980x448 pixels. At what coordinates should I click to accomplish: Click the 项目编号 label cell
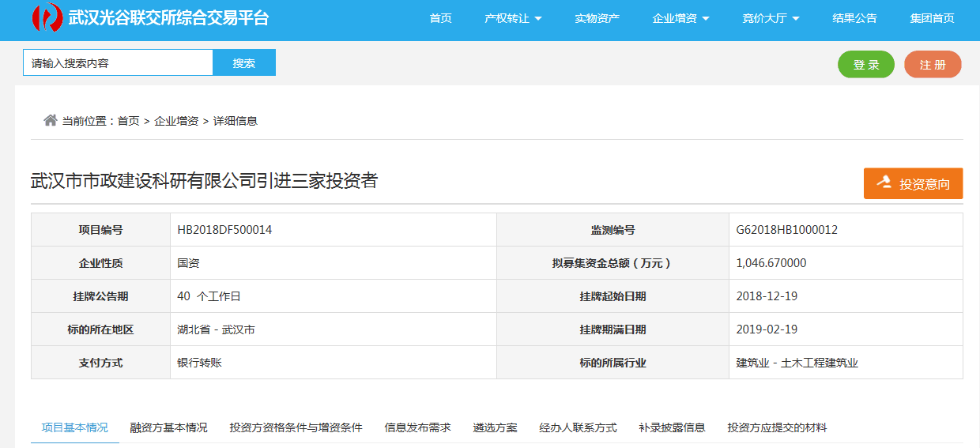point(101,230)
